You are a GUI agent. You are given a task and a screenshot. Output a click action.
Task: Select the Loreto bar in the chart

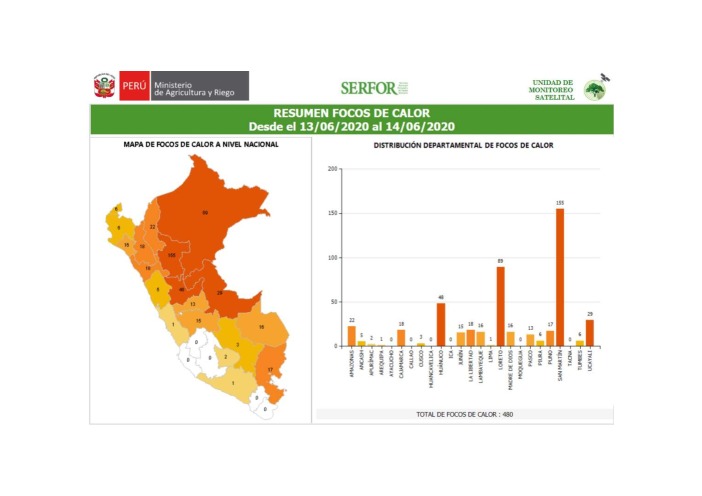500,306
